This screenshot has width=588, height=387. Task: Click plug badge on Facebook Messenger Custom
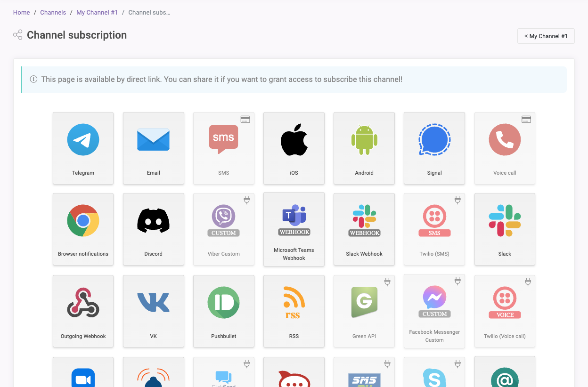point(457,282)
